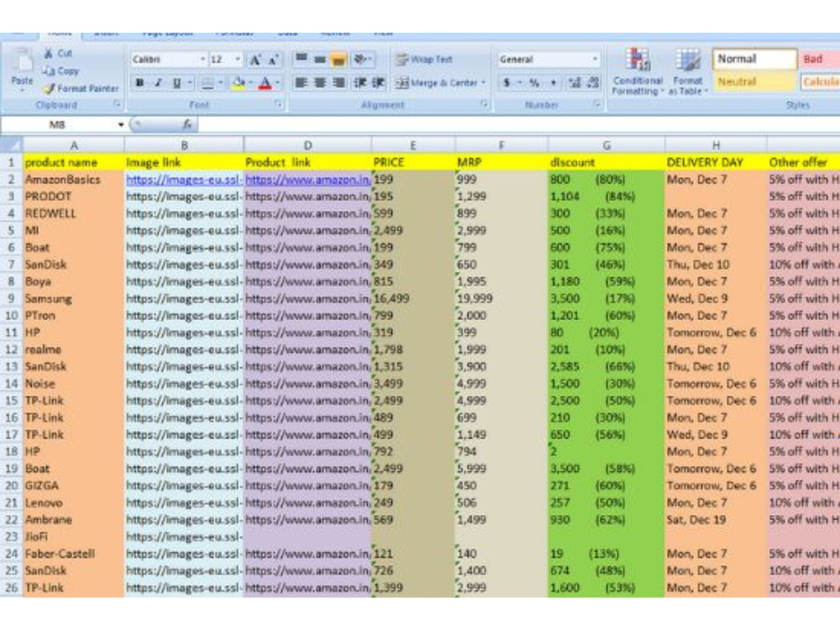Open the Calibri font name dropdown

[202, 60]
